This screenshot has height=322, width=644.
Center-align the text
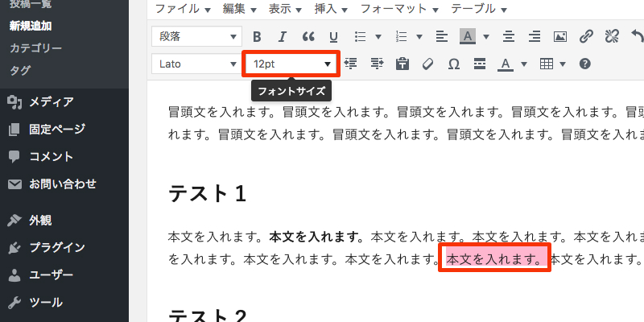(509, 37)
